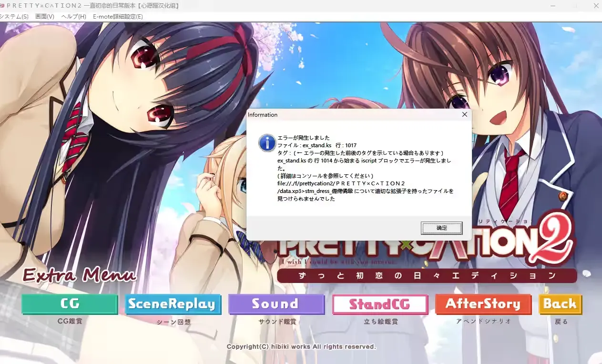Click the application icon in the title bar
Screen dimensions: 602x364
(2, 6)
